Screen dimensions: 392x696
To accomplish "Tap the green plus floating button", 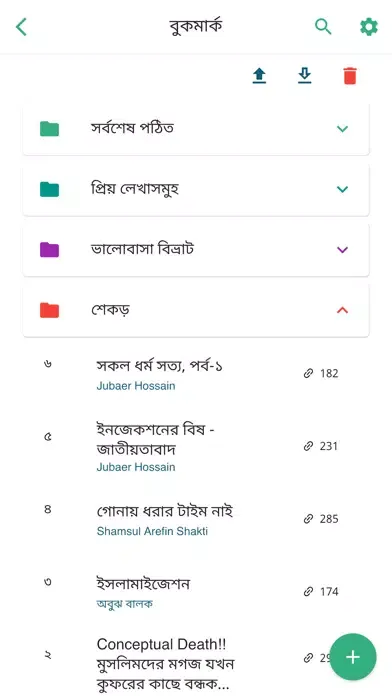I will (353, 656).
